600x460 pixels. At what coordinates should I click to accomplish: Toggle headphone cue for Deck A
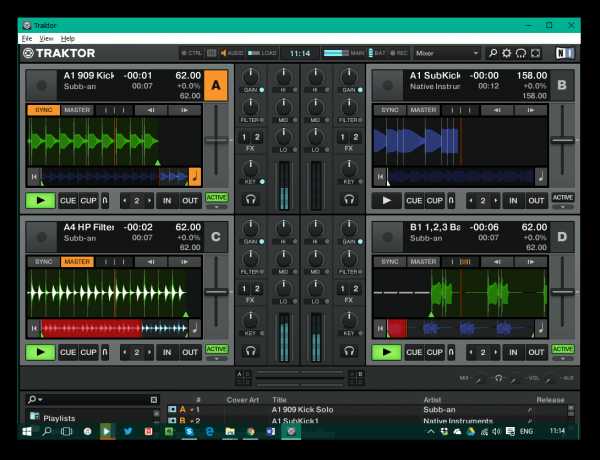tap(250, 199)
